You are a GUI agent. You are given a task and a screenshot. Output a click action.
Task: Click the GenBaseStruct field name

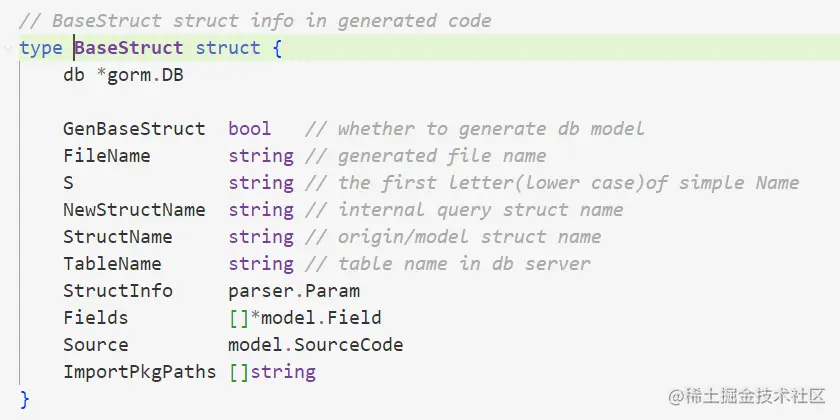click(x=134, y=129)
